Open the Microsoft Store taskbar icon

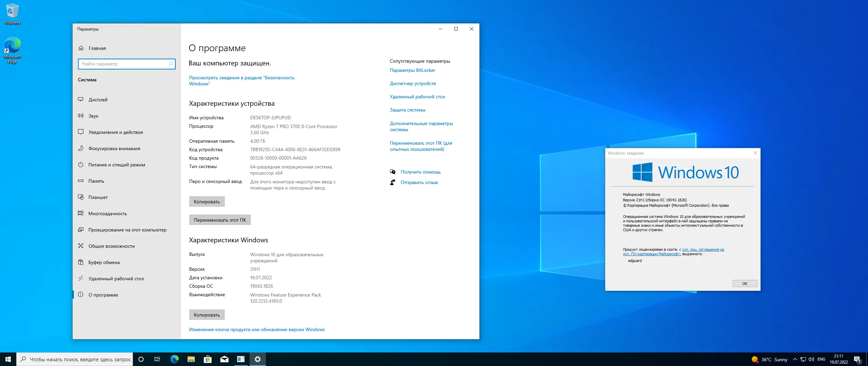[x=208, y=359]
